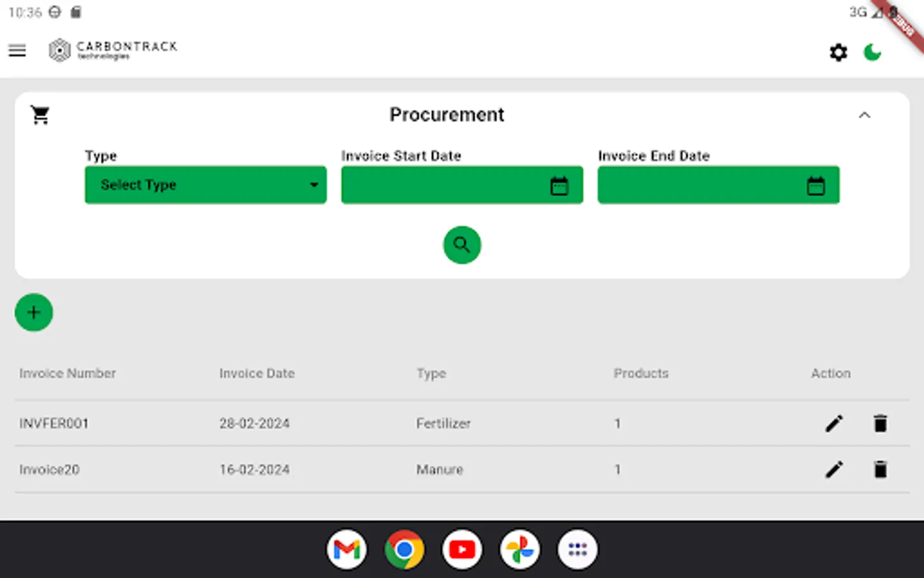This screenshot has width=924, height=578.
Task: Open Gmail from the dock
Action: pos(346,550)
